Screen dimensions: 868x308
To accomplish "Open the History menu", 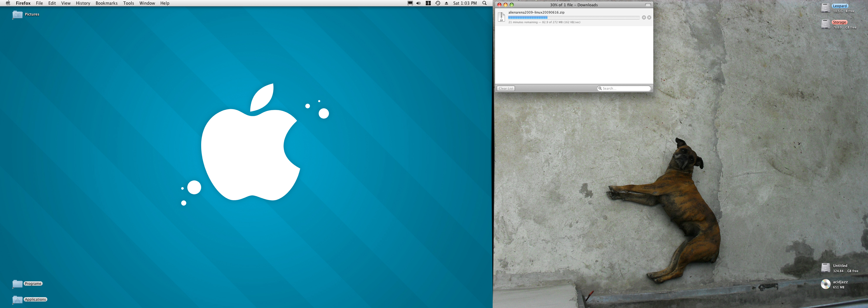I will point(83,3).
